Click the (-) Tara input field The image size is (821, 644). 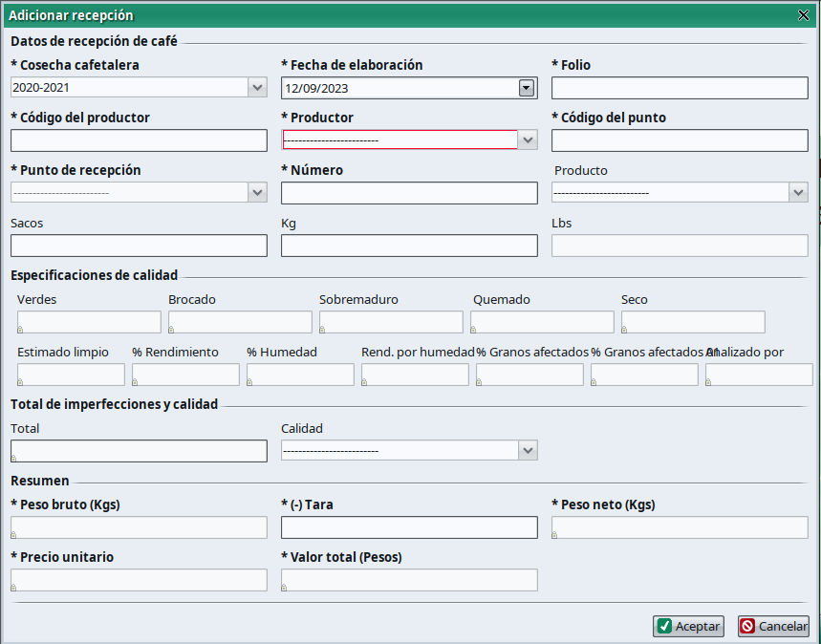pos(409,527)
